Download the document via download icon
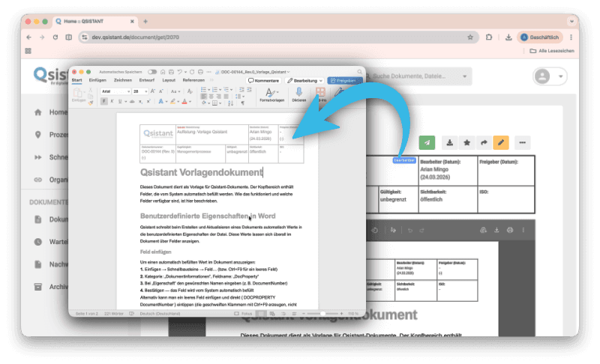This screenshot has width=600, height=364. (450, 142)
